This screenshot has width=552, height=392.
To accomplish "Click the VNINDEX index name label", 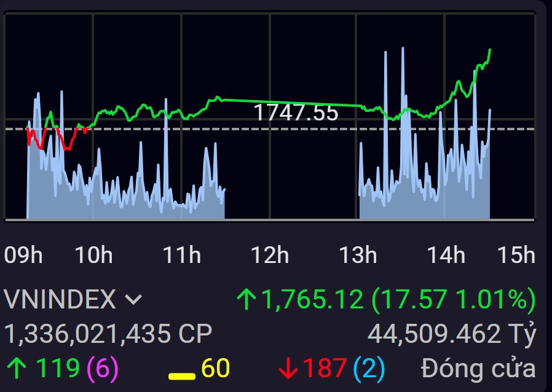I will pos(60,300).
